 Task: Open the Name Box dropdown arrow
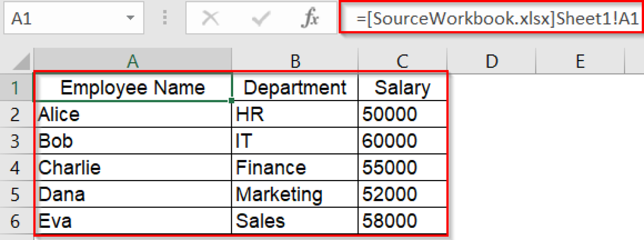click(131, 18)
